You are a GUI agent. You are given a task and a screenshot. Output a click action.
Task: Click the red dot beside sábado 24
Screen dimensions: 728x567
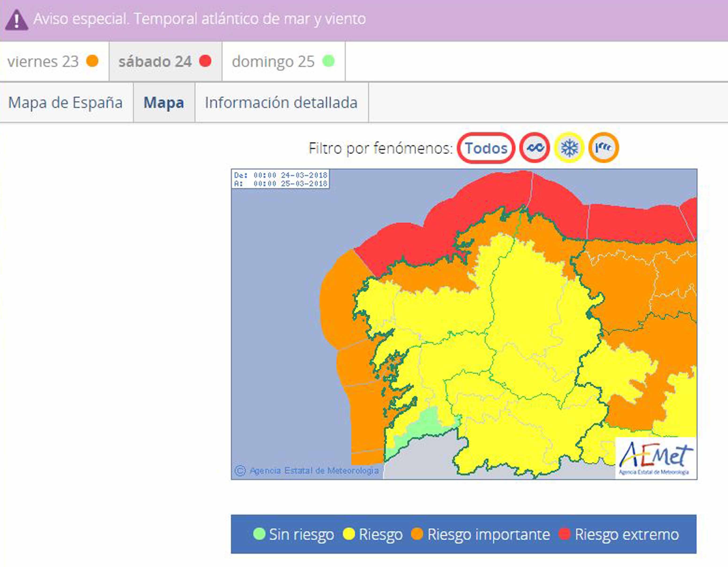coord(205,61)
